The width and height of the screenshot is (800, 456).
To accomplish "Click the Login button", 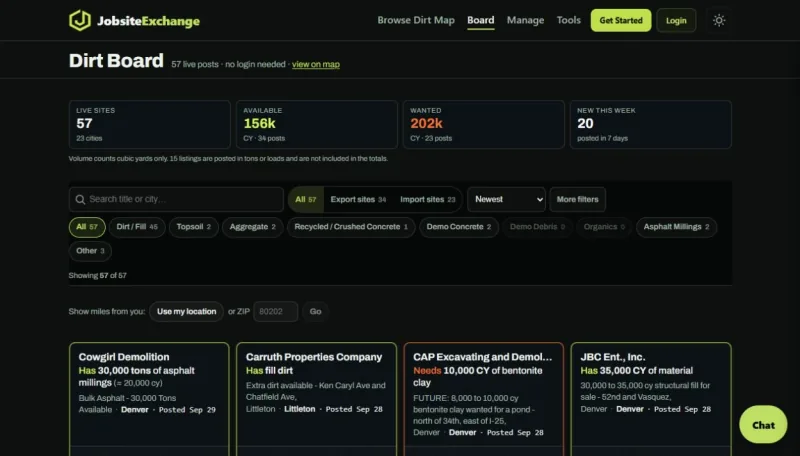I will click(676, 20).
